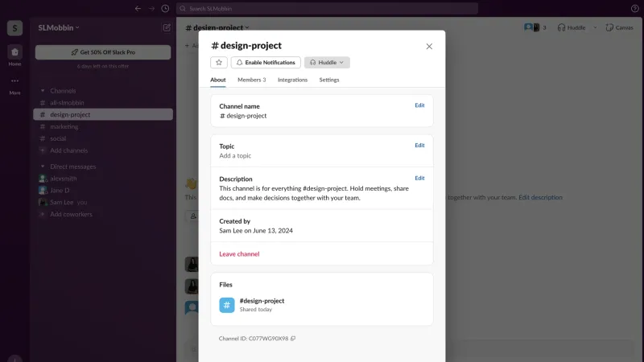Copy the Channel ID
The width and height of the screenshot is (644, 362).
click(293, 339)
